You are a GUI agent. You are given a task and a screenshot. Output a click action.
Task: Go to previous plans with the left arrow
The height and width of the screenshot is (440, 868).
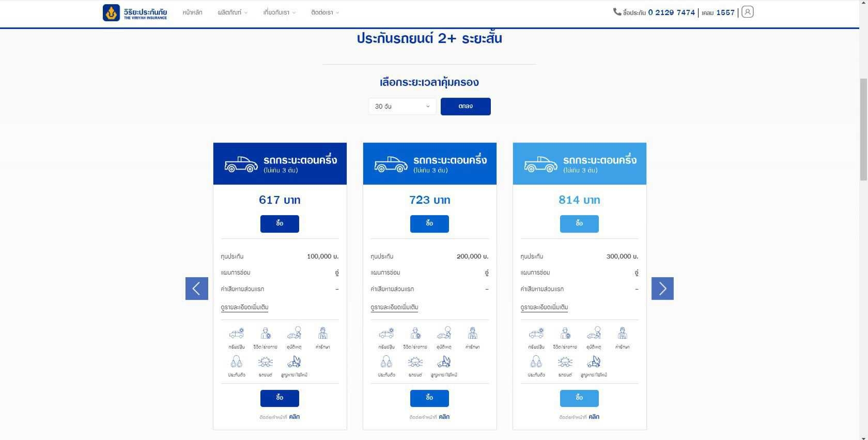click(x=197, y=289)
